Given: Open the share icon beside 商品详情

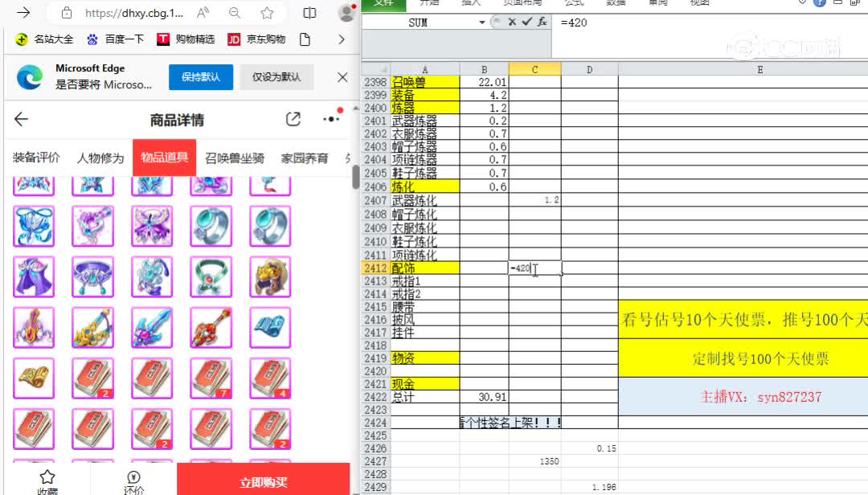Looking at the screenshot, I should coord(293,119).
